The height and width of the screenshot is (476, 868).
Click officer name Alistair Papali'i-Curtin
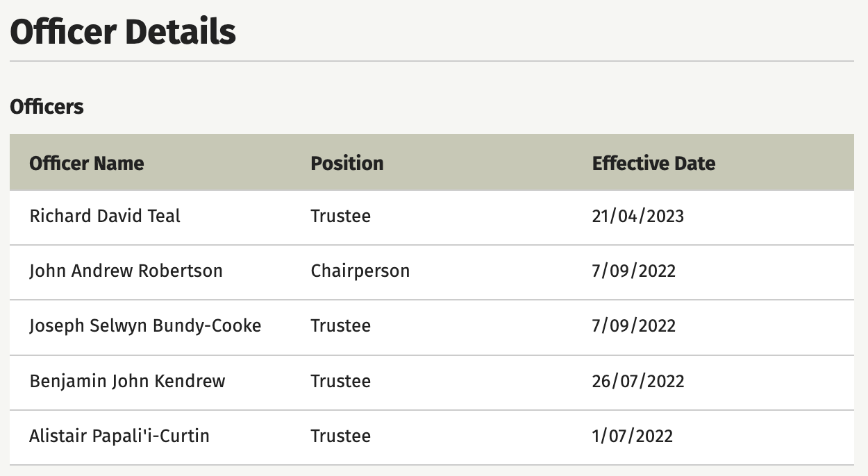tap(119, 436)
